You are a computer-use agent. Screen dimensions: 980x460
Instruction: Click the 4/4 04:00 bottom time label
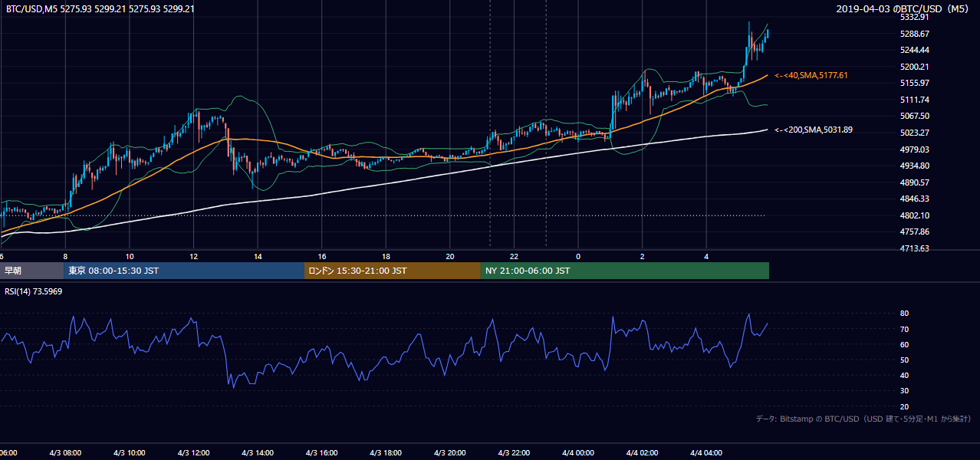[x=707, y=453]
